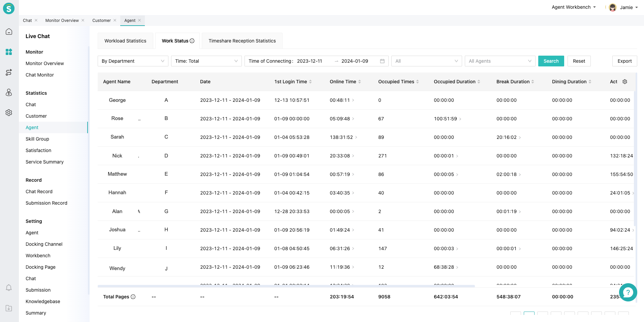Open the table column settings gear
Image resolution: width=644 pixels, height=322 pixels.
(625, 82)
